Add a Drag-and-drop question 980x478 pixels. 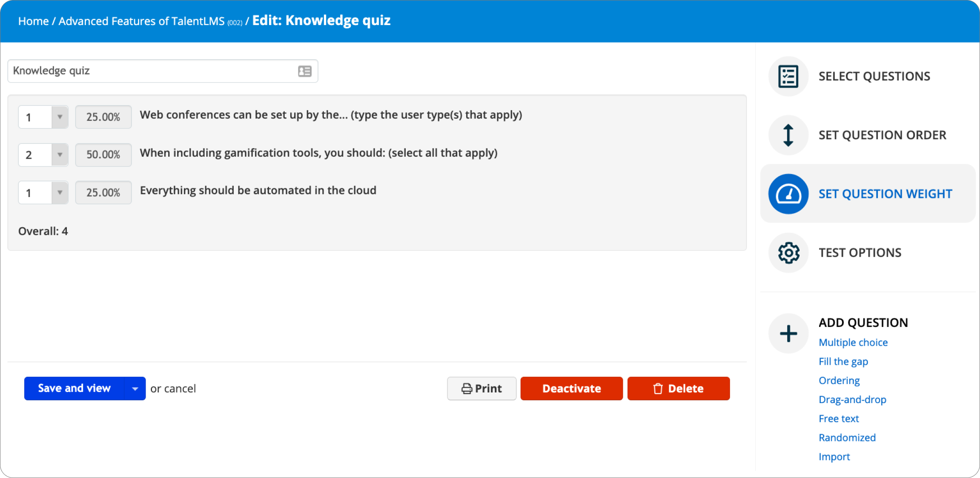852,400
